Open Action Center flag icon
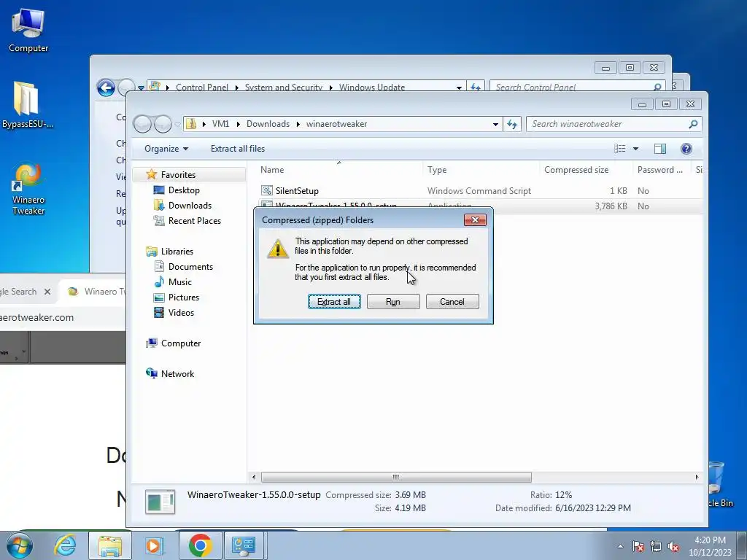Screen dimensions: 747x560 pyautogui.click(x=638, y=546)
